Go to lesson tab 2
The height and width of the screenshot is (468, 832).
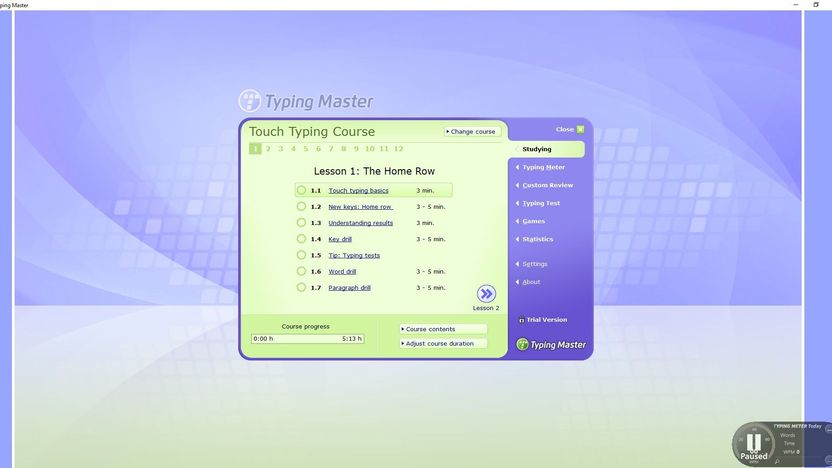coord(268,149)
